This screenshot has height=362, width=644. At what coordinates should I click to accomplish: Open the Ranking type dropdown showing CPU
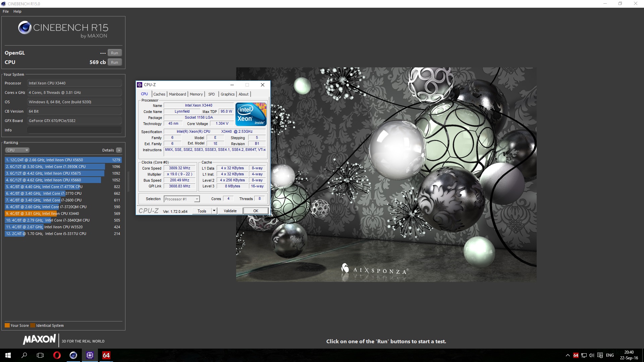pyautogui.click(x=17, y=150)
